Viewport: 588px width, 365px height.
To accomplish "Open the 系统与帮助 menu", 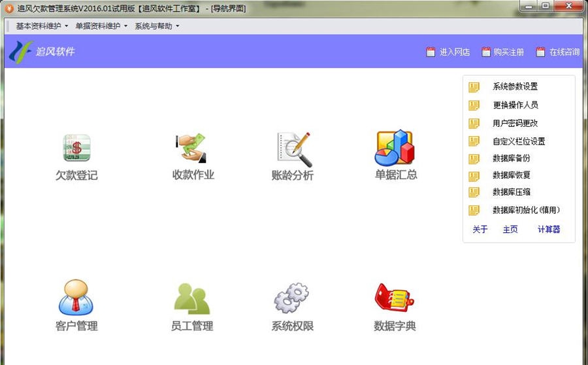I will point(154,26).
